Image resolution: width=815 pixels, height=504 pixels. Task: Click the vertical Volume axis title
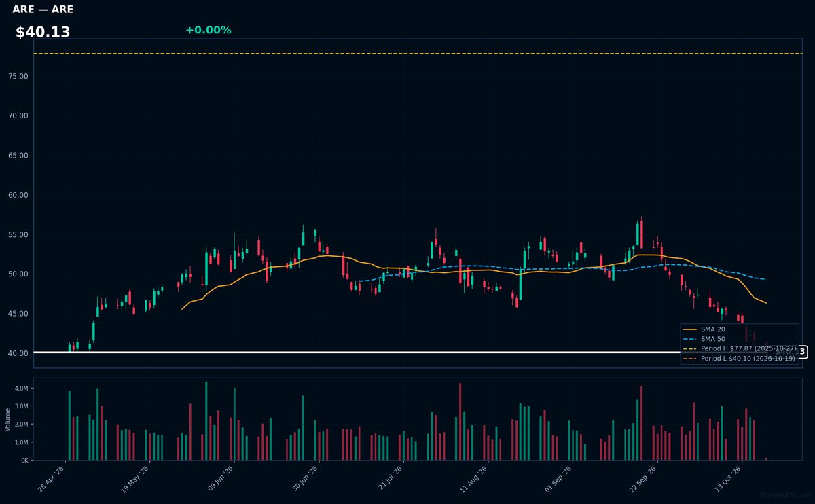coord(7,419)
